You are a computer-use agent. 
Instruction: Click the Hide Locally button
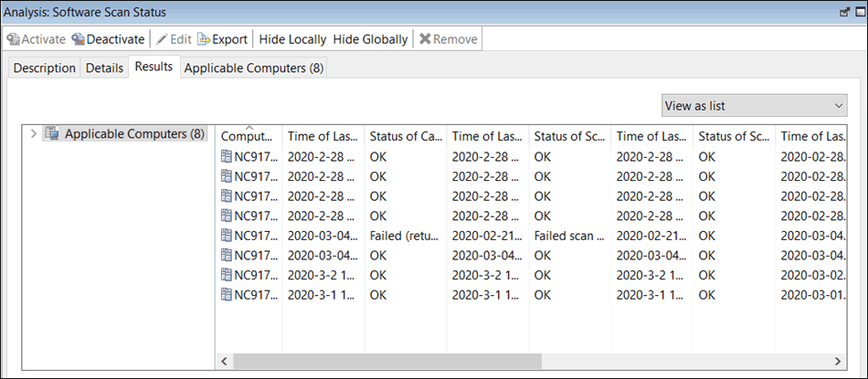pos(292,39)
